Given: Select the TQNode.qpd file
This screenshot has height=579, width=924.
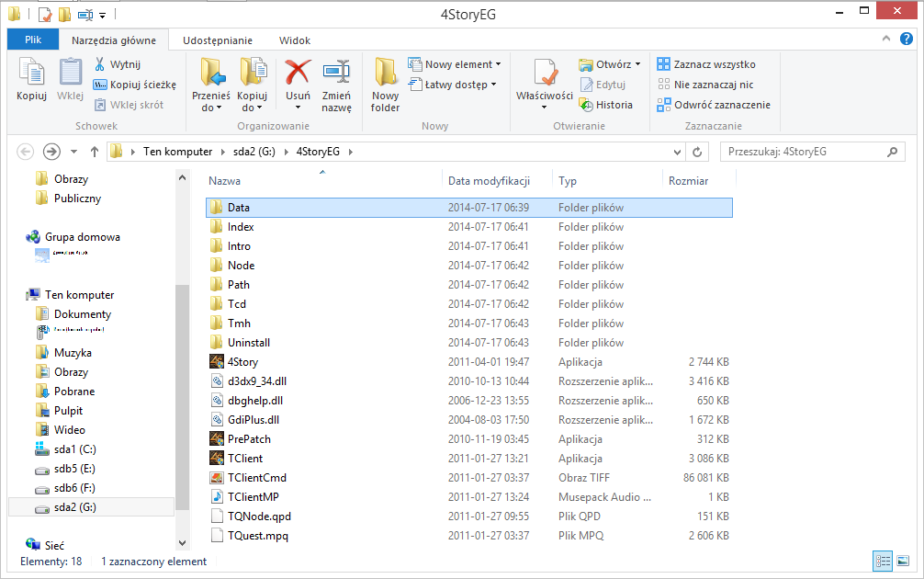Looking at the screenshot, I should (x=469, y=516).
